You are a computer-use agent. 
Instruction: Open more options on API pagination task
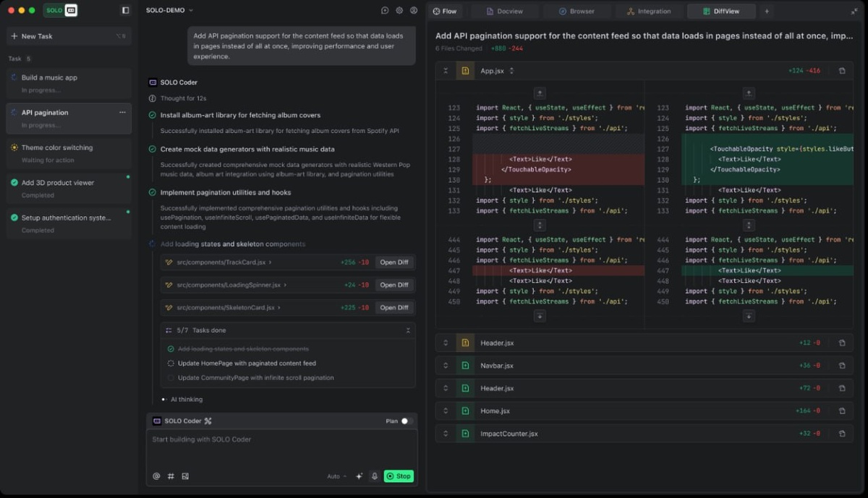click(122, 112)
